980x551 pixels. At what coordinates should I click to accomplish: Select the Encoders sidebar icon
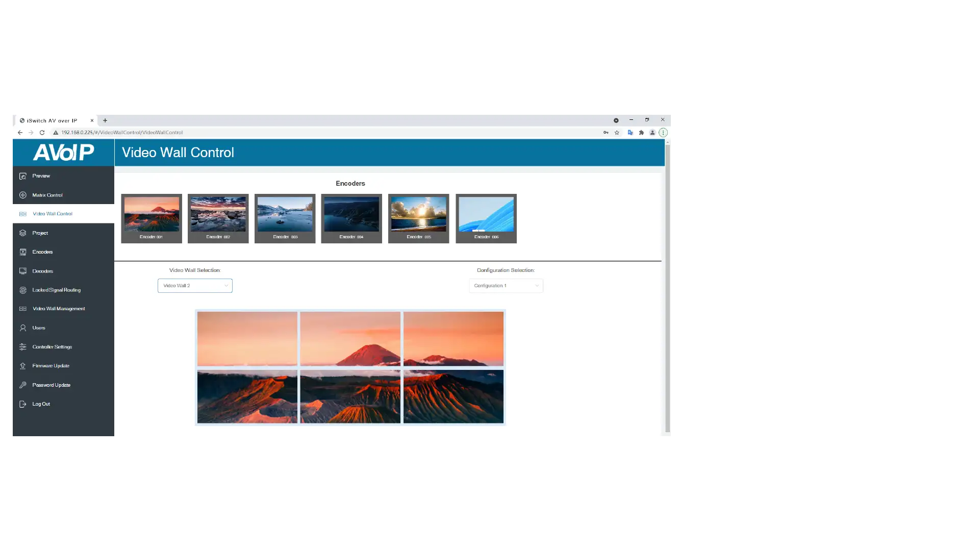tap(23, 252)
